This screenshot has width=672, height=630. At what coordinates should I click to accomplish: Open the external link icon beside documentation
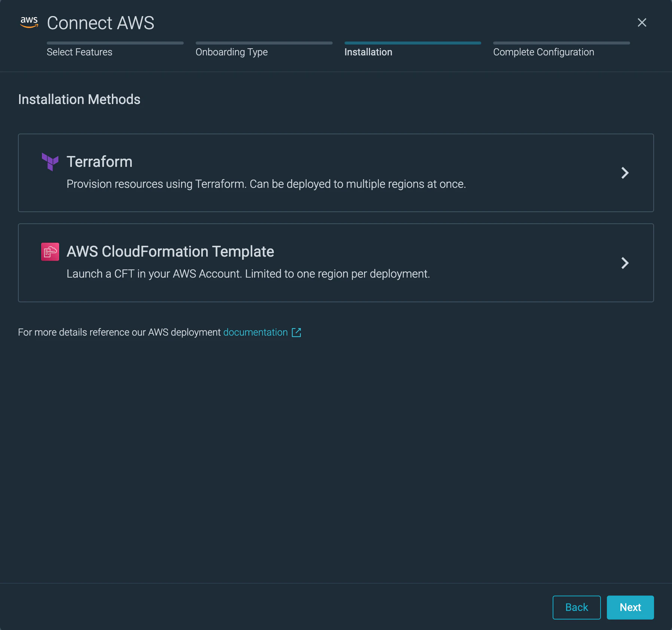point(296,332)
